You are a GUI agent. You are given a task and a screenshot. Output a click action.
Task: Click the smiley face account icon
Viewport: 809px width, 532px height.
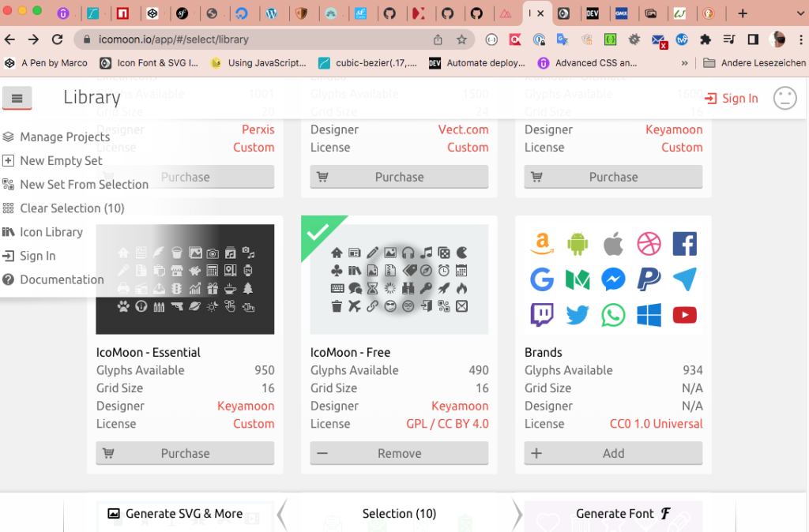point(784,98)
